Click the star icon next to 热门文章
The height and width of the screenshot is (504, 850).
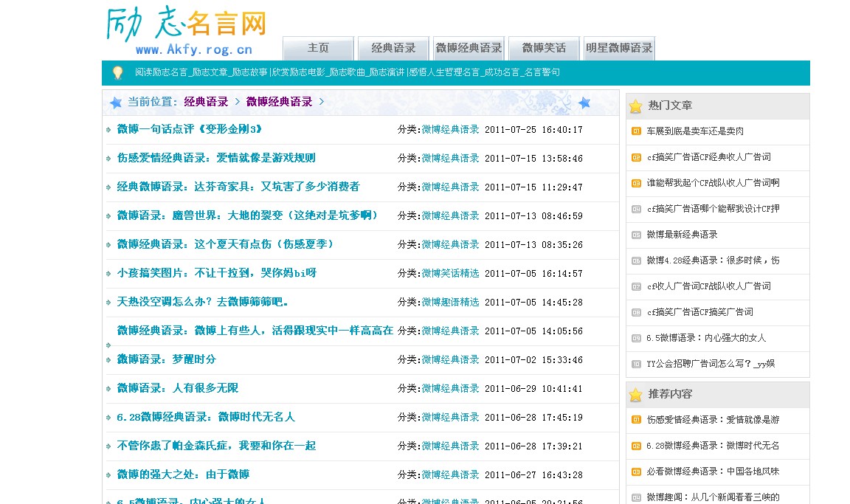tap(635, 106)
